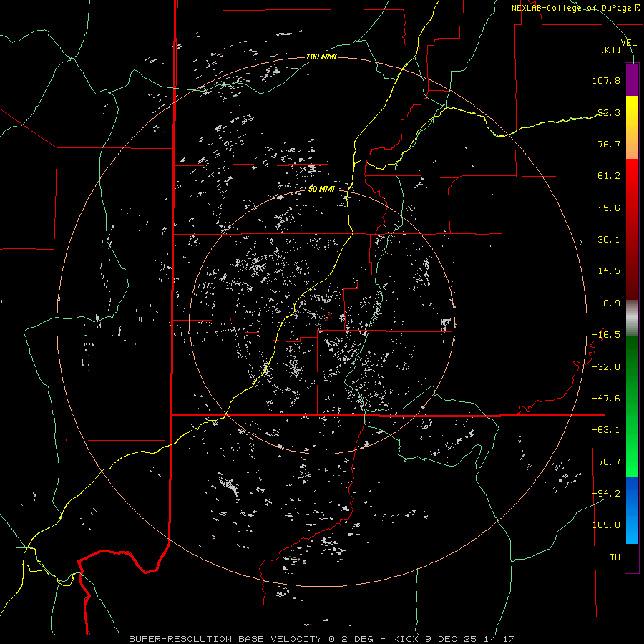644x644 pixels.
Task: Click the [KT] units label
Action: [x=611, y=49]
